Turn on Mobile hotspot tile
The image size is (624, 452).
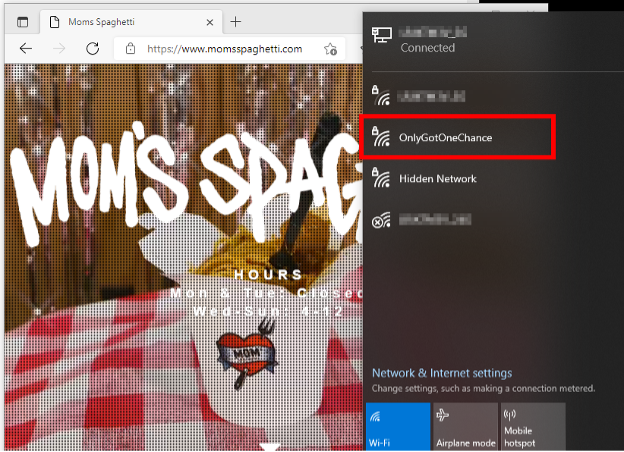(x=532, y=427)
